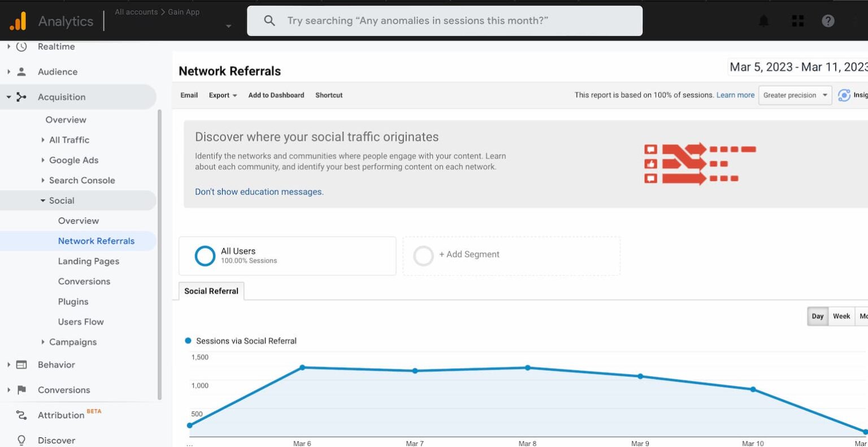Screen dimensions: 868x447
Task: Click the Mar 8 data point
Action: pos(527,367)
